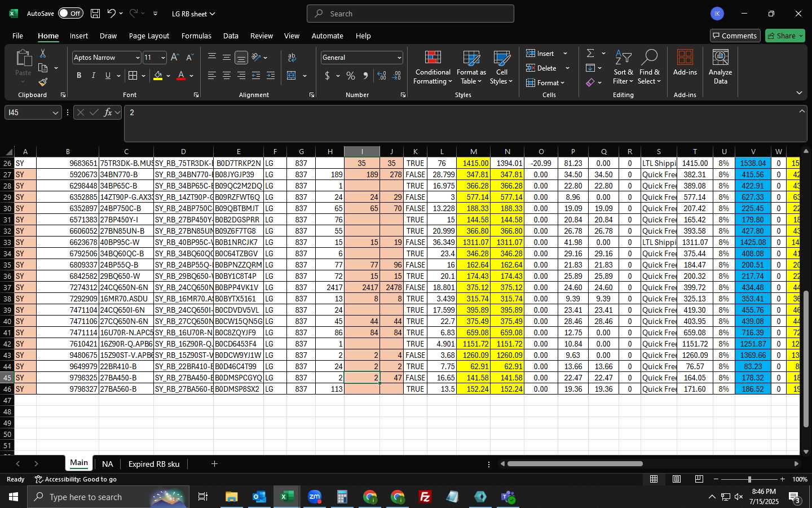Open FileZilla in taskbar
Viewport: 812px width, 508px height.
pyautogui.click(x=425, y=497)
